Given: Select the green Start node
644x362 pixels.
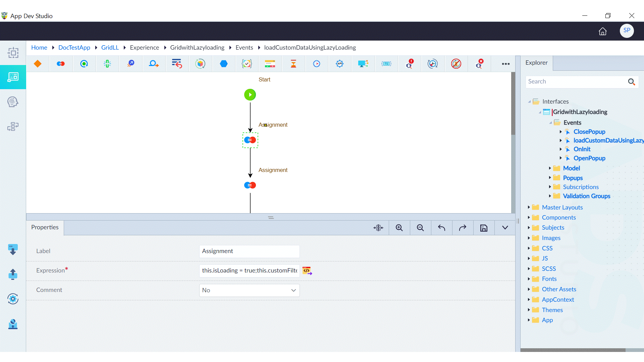Looking at the screenshot, I should [250, 95].
